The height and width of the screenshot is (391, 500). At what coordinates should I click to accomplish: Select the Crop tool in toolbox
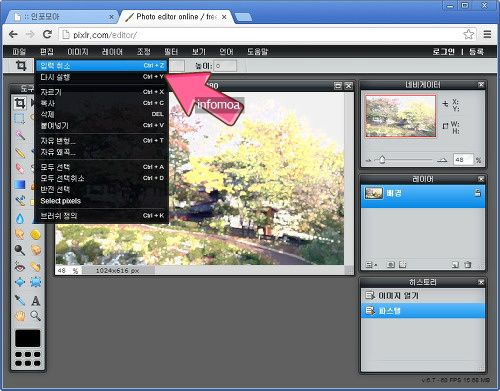[x=20, y=103]
